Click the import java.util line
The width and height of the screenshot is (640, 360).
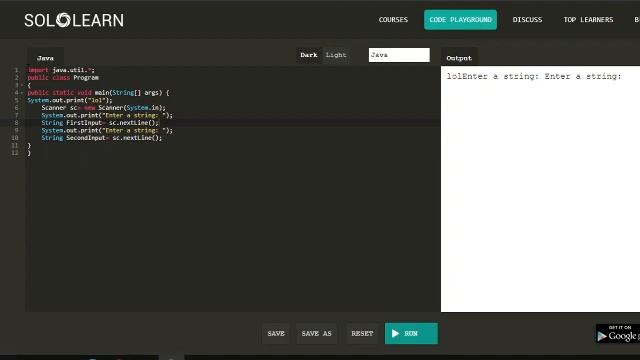click(61, 70)
